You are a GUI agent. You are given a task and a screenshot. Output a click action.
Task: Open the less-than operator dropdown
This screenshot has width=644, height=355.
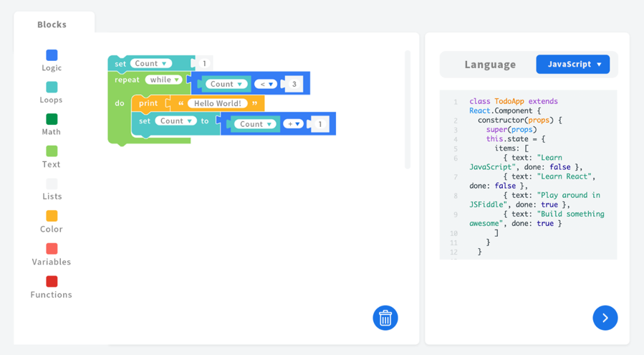266,84
